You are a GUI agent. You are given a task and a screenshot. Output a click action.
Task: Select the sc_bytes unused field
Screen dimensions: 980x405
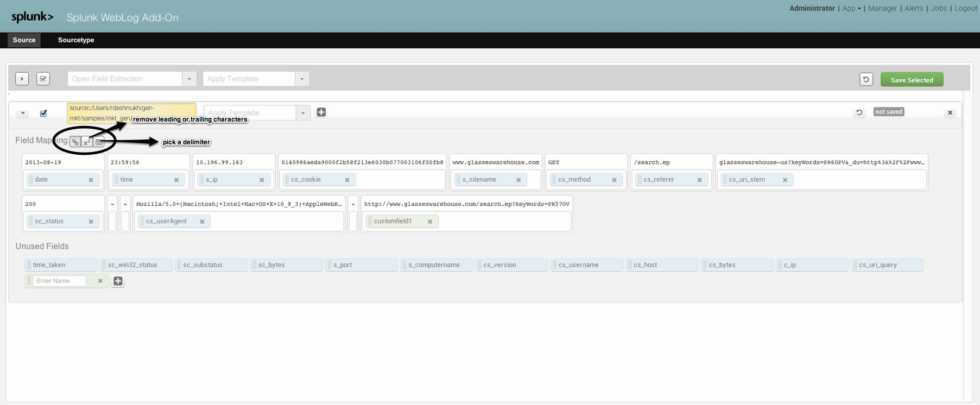click(287, 265)
